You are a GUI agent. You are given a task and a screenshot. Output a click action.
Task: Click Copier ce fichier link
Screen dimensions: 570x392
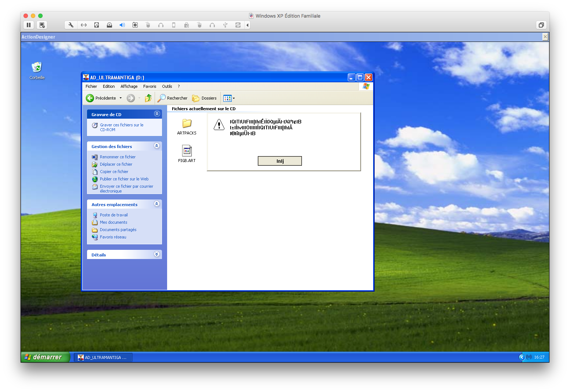pyautogui.click(x=114, y=172)
